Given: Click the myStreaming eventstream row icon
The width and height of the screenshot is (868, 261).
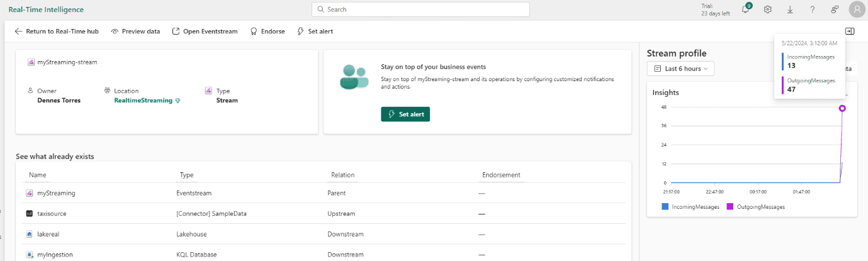Looking at the screenshot, I should point(30,193).
